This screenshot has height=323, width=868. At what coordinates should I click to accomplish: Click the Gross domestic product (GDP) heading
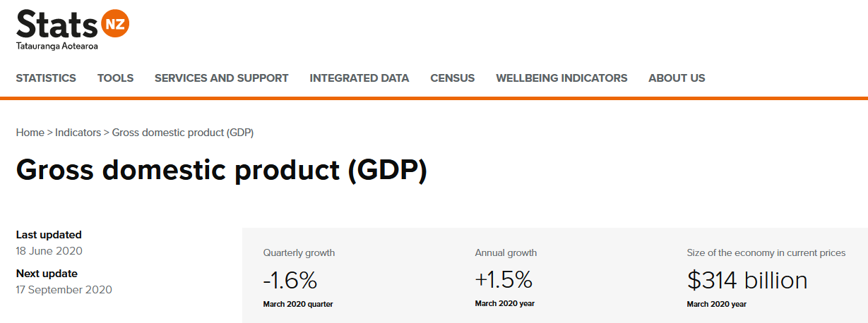[x=221, y=171]
